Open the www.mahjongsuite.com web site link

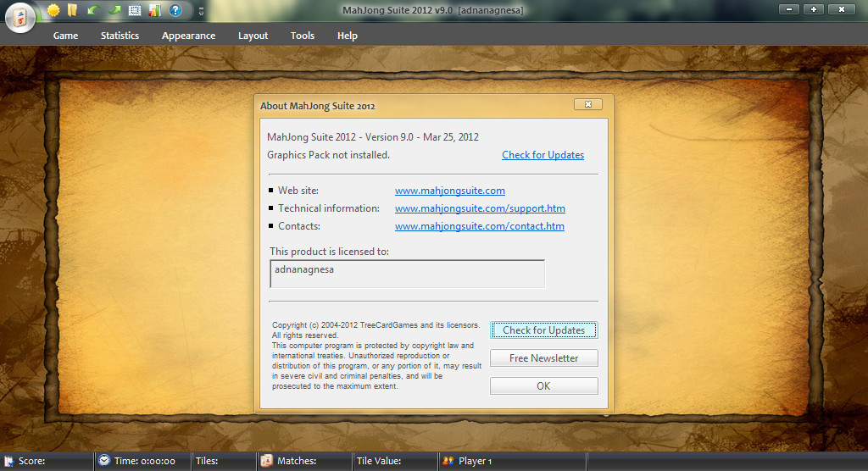(449, 191)
